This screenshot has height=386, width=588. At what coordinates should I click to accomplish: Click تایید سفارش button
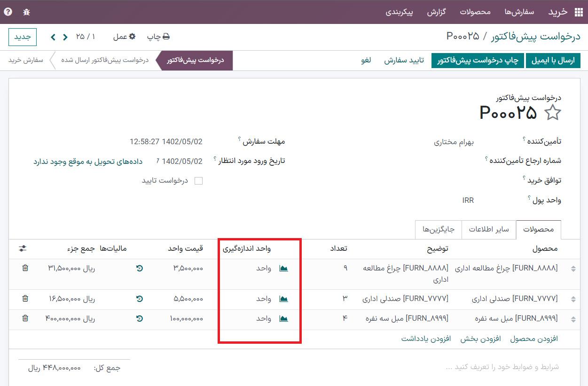404,61
